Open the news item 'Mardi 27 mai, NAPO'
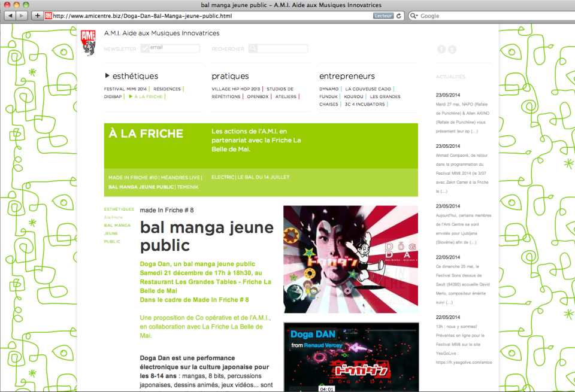Viewport: 575px width, 392px height. tap(462, 117)
